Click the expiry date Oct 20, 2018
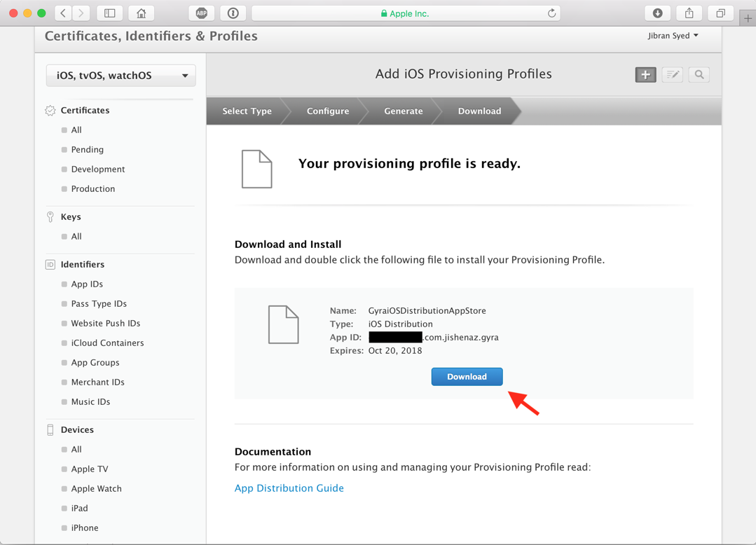 point(395,351)
